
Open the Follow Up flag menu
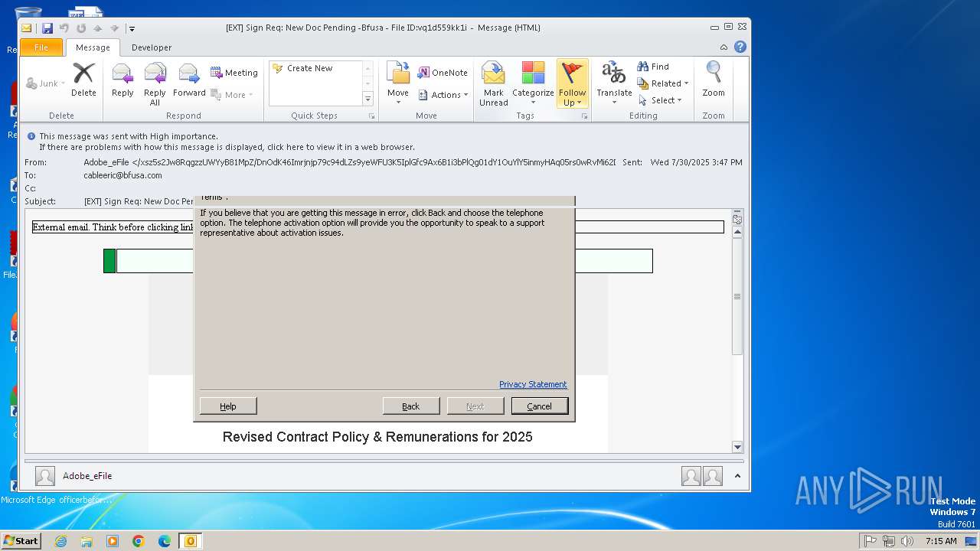tap(572, 84)
